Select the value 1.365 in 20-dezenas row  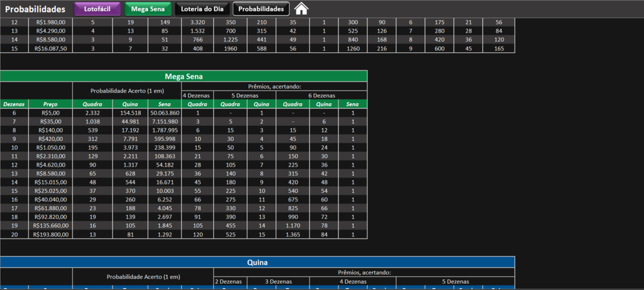point(293,235)
